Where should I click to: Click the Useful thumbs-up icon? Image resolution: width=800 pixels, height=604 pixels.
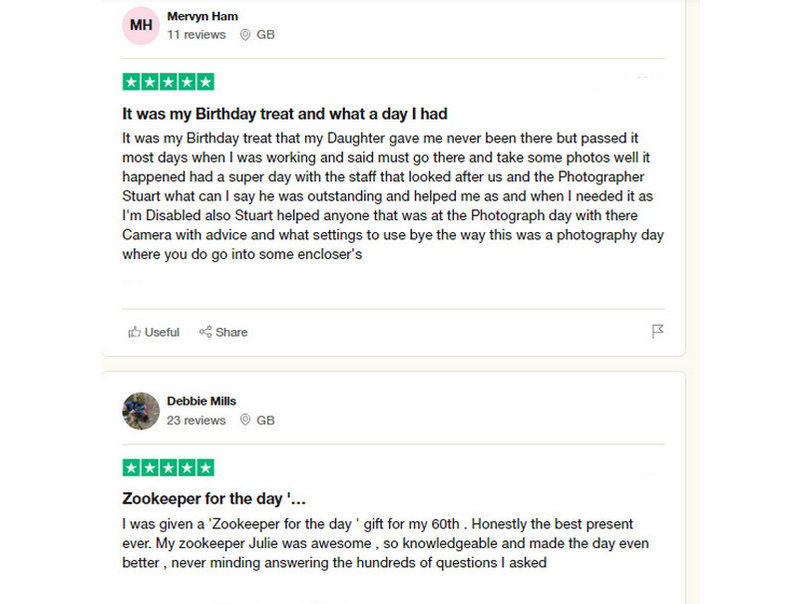(134, 332)
